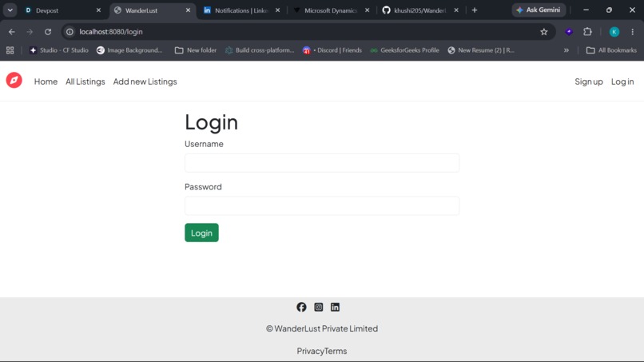Open the Build cross-platform bookmark

[x=260, y=50]
